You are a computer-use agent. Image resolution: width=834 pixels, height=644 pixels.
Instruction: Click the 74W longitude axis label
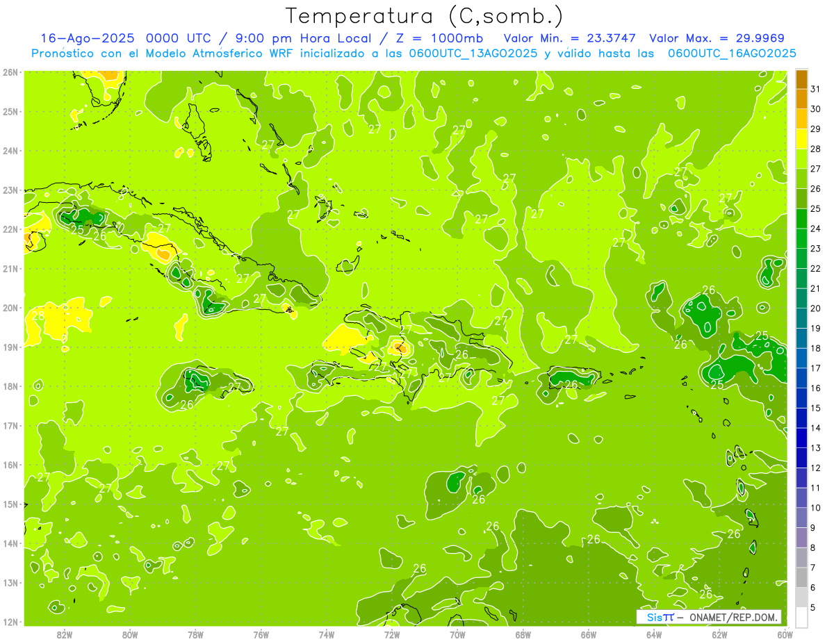click(x=326, y=634)
